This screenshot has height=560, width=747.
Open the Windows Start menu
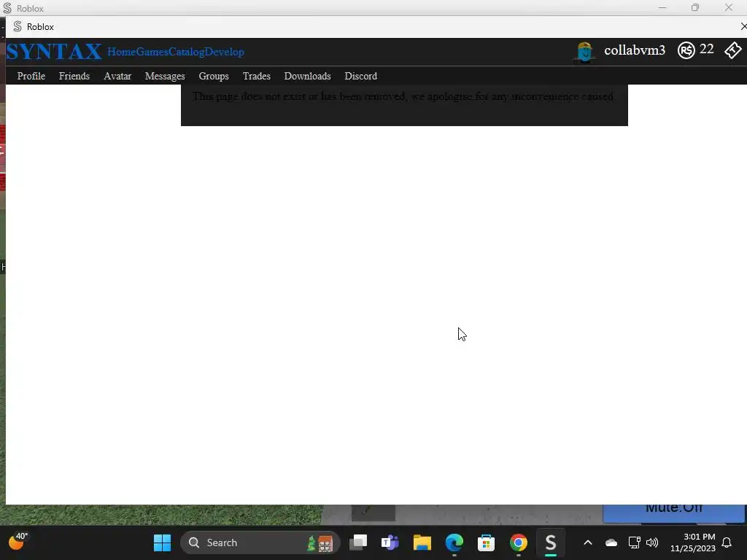[x=162, y=542]
